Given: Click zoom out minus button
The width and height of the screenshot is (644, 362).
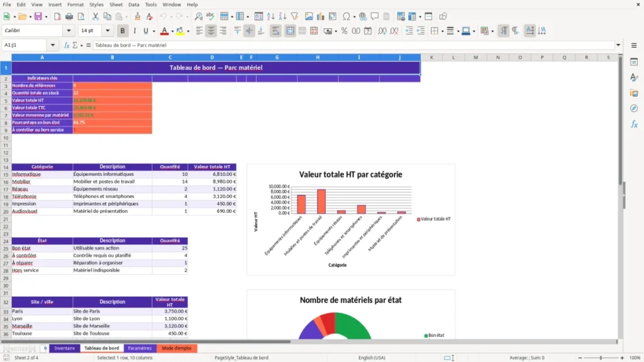Looking at the screenshot, I should 580,358.
